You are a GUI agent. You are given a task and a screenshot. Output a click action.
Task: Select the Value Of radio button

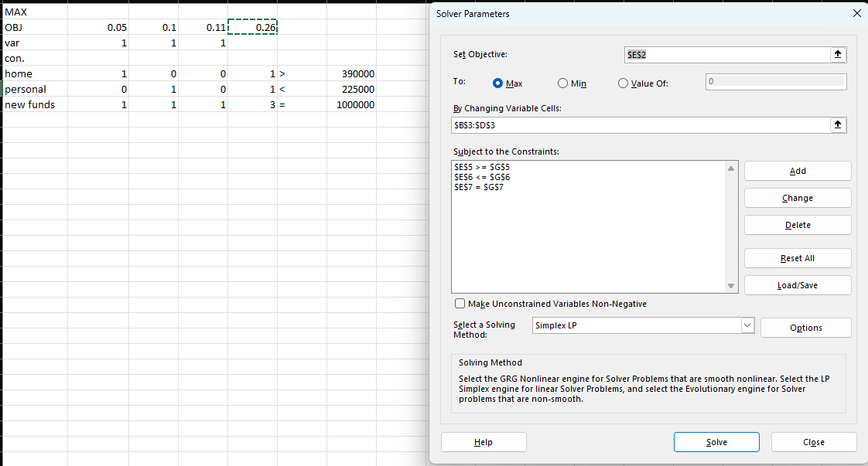tap(623, 83)
